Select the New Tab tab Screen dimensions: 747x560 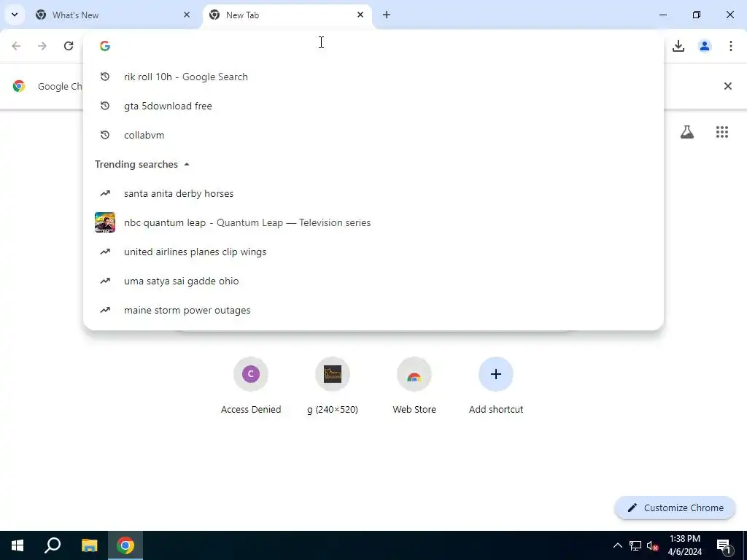tap(287, 15)
